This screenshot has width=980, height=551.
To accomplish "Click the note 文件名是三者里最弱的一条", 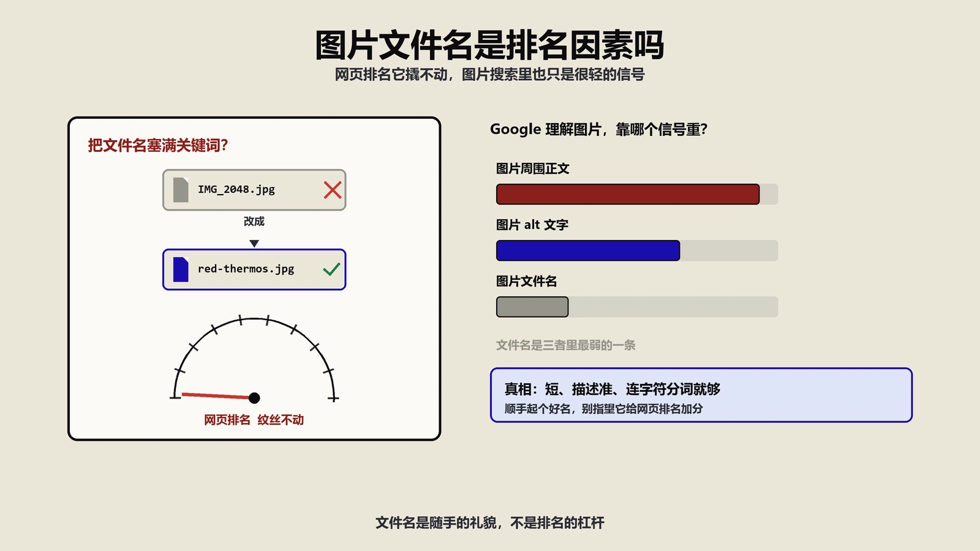I will pos(566,345).
